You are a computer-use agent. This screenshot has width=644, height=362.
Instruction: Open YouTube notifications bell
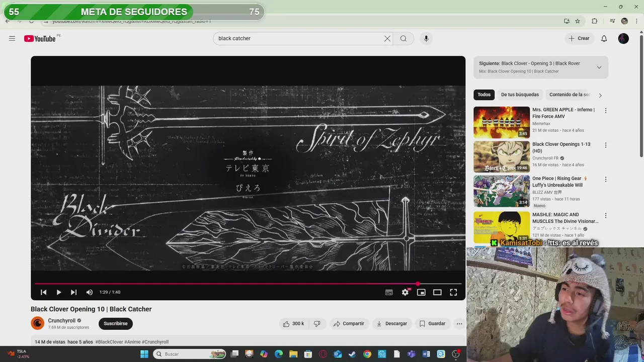[x=604, y=38]
